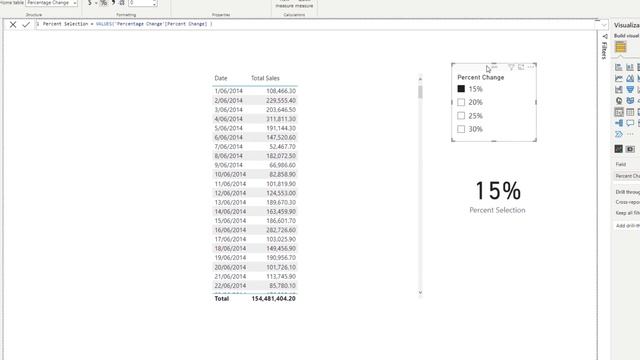Check the 20% slicer checkbox
This screenshot has height=360, width=640.
point(461,102)
